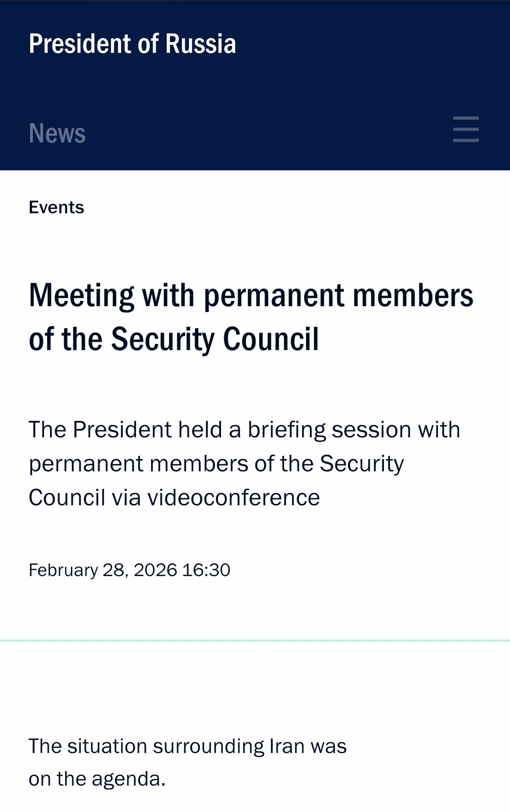This screenshot has width=510, height=812.
Task: Click 'permanent members' in the headline
Action: coord(338,296)
